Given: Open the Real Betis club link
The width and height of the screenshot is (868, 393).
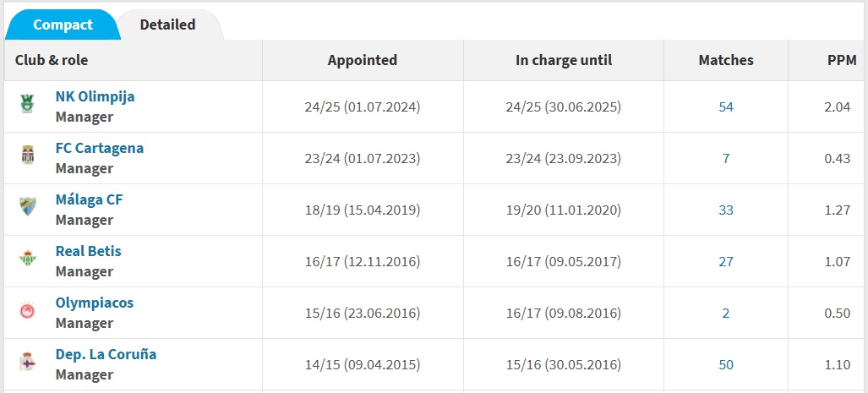Looking at the screenshot, I should tap(88, 251).
